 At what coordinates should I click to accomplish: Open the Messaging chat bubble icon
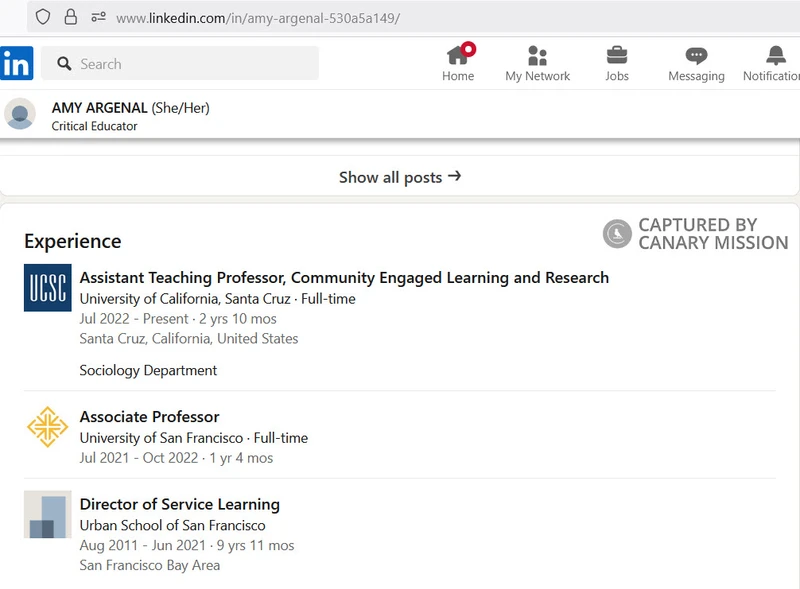tap(696, 56)
